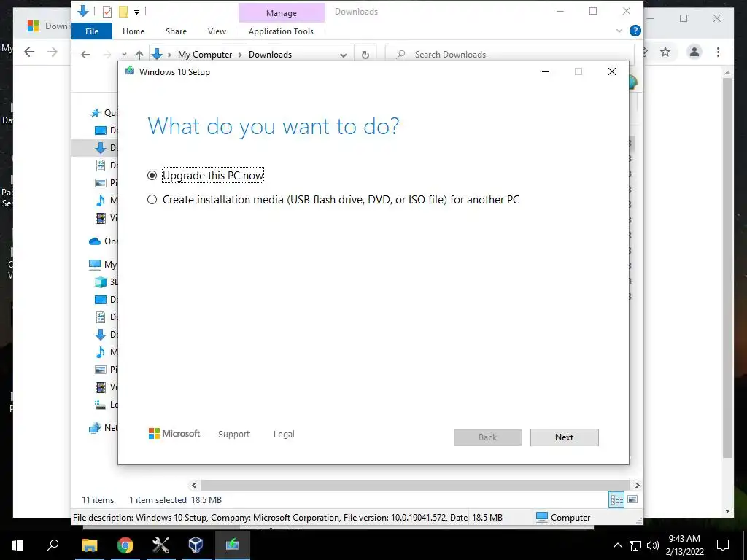Switch Explorer to Details view icon
Screen dimensions: 747x560
point(616,500)
